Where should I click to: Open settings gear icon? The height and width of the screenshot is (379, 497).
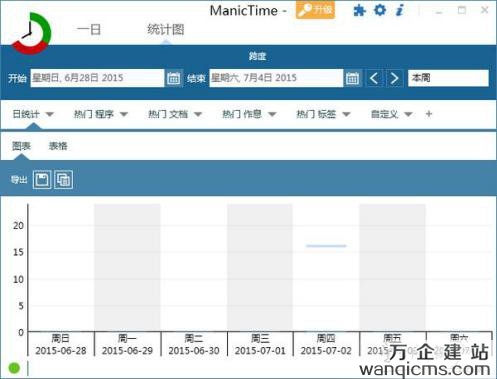380,10
